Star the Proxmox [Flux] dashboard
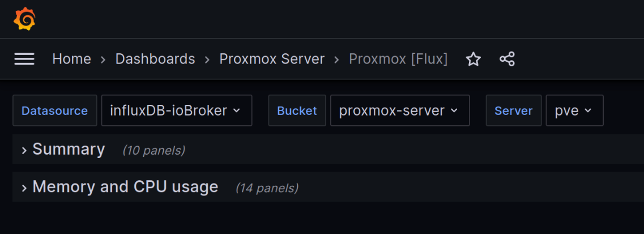 pos(473,59)
